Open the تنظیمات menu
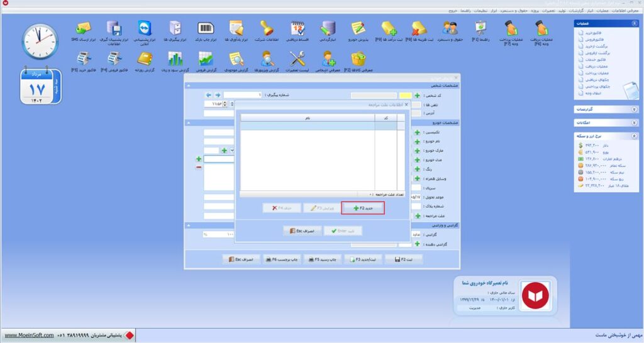Screen dimensions: 644x343 [x=480, y=11]
